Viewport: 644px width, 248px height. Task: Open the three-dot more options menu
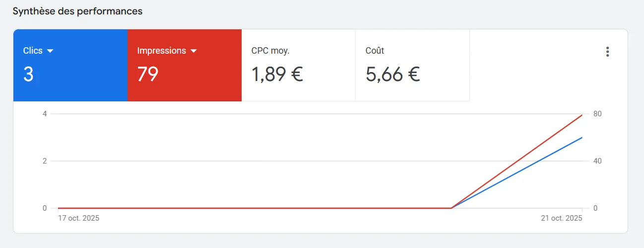(607, 52)
